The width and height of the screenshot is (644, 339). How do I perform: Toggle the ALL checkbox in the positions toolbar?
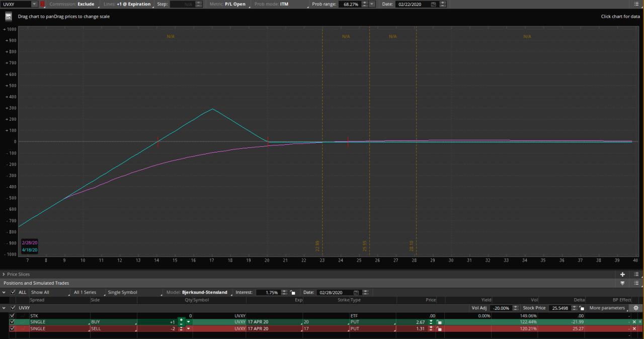point(12,292)
